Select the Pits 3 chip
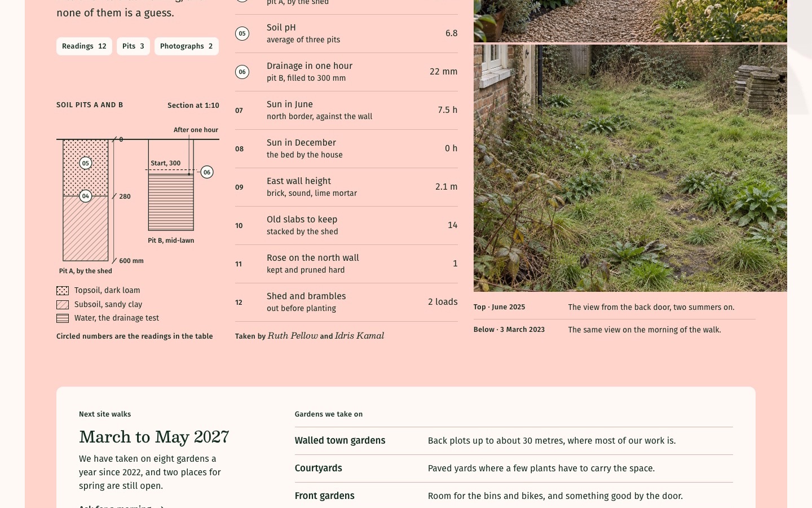812x508 pixels. click(133, 46)
